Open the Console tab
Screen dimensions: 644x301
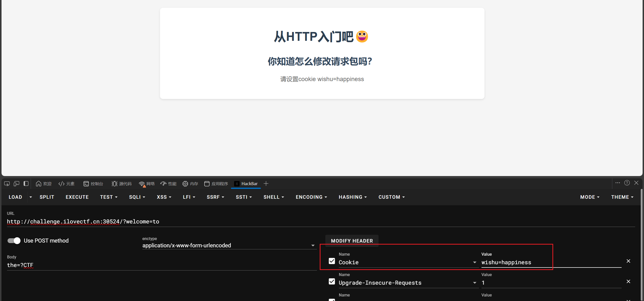click(93, 184)
